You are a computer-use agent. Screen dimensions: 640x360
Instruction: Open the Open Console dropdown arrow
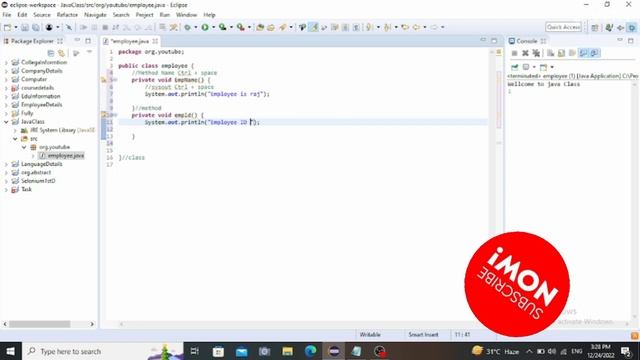click(552, 67)
